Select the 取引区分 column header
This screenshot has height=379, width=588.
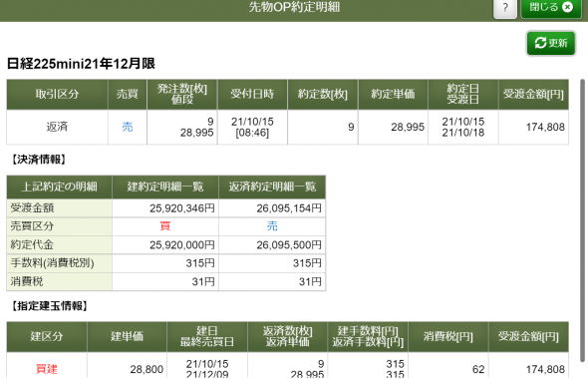coord(58,94)
